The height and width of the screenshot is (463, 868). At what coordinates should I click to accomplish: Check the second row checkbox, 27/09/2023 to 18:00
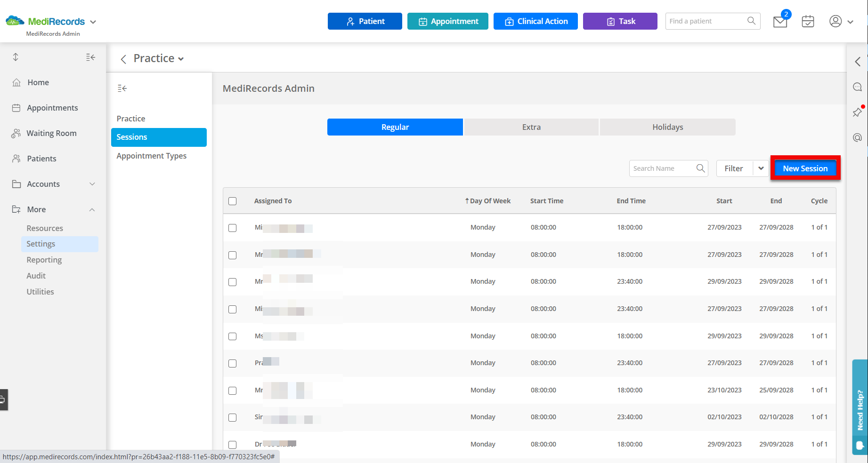point(232,255)
